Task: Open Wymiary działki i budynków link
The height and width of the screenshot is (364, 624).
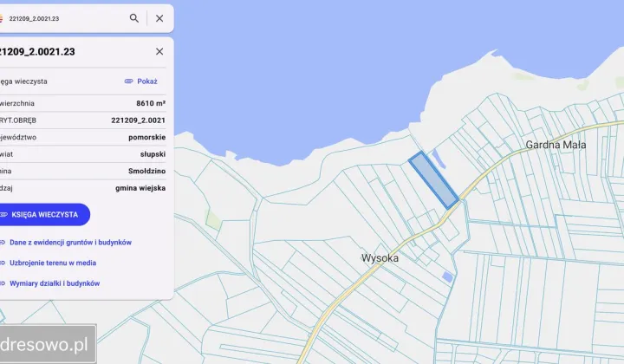Action: [x=55, y=283]
